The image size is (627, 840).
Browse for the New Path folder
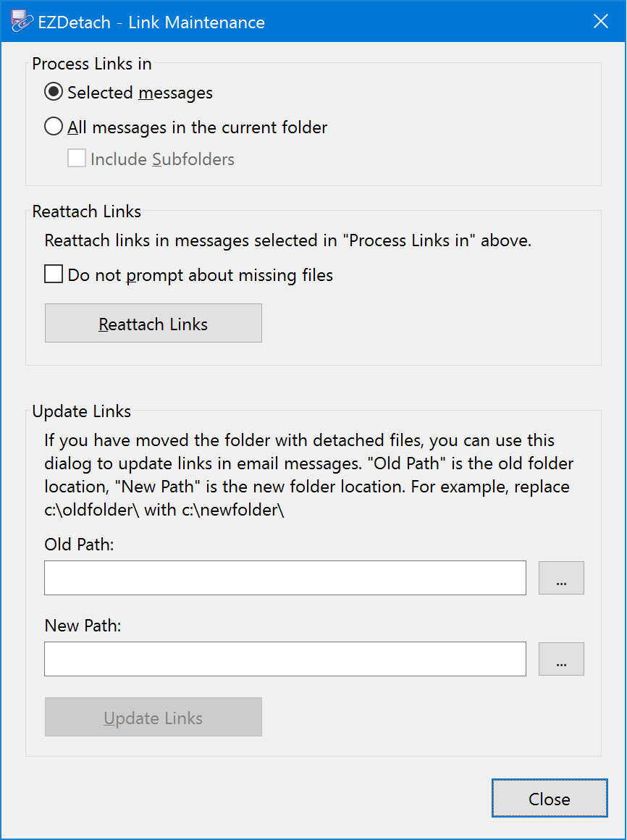561,659
